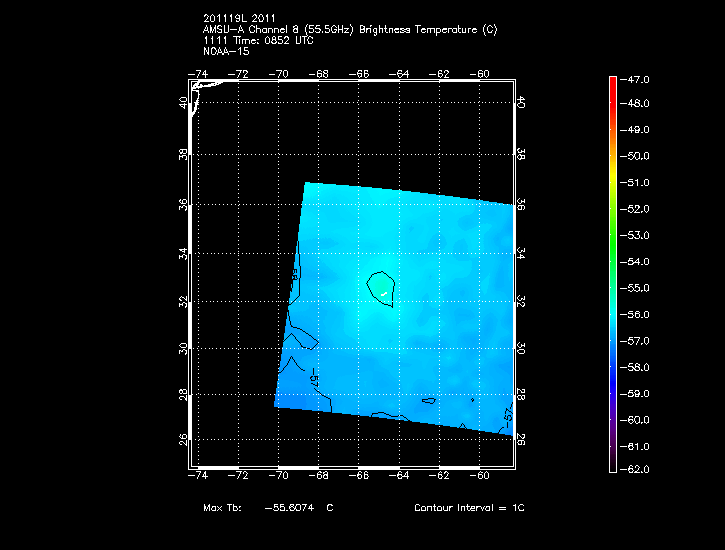Click the Contour Interval = 1C text

(469, 508)
